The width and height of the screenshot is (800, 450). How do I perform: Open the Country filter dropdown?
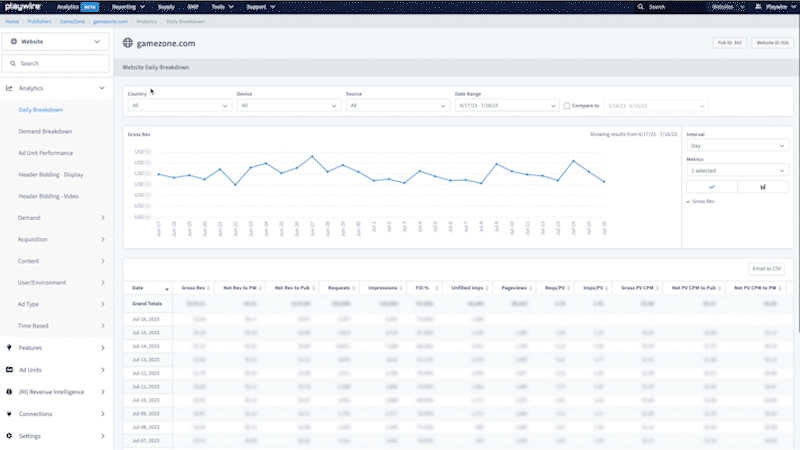tap(180, 105)
